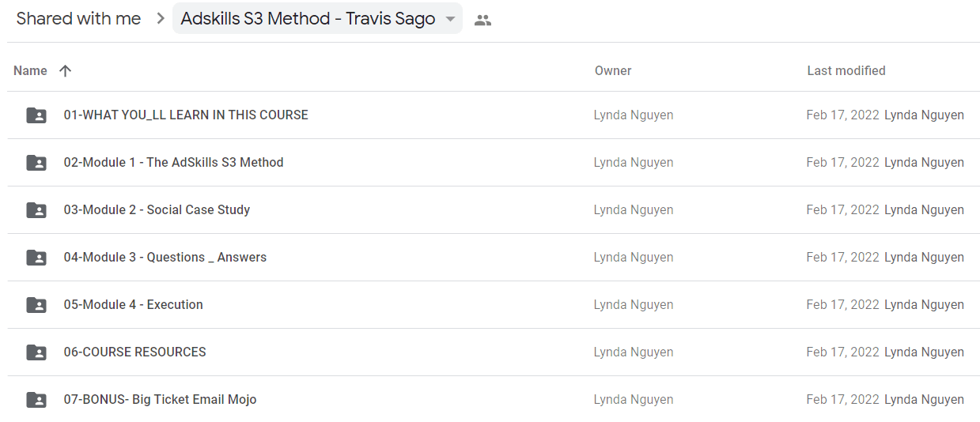Click the shared folder icon for 01-WHAT YOU_LL LEARN
Screen dimensions: 980x422
36,115
